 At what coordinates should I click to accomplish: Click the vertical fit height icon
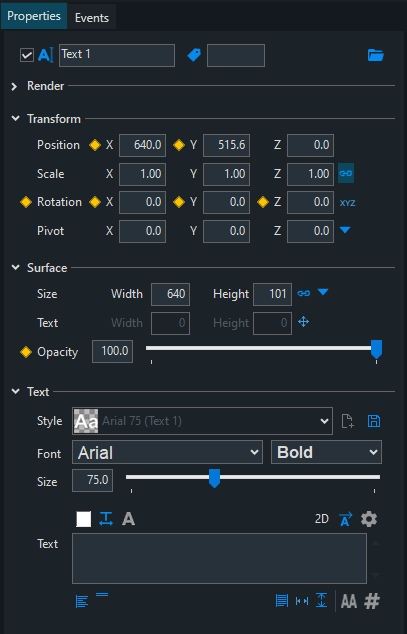point(322,600)
